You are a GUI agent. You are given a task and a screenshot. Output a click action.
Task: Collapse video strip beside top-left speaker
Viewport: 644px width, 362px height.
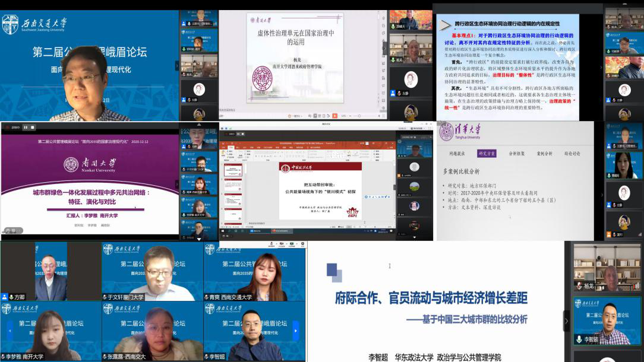(x=176, y=65)
